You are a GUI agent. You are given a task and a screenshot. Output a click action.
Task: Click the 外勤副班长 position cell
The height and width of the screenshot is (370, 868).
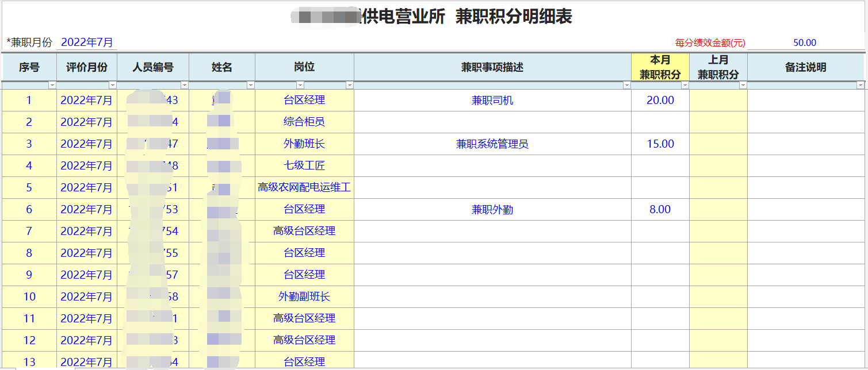click(x=304, y=297)
